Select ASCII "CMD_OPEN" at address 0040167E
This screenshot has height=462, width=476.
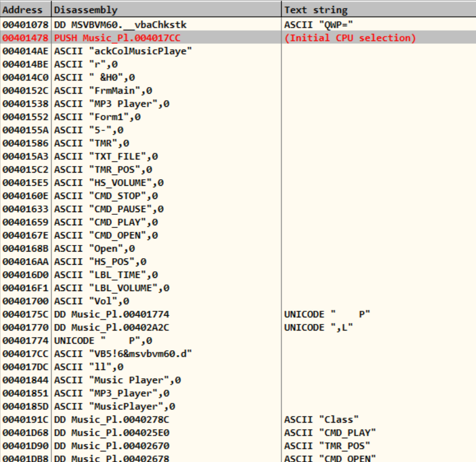point(238,235)
